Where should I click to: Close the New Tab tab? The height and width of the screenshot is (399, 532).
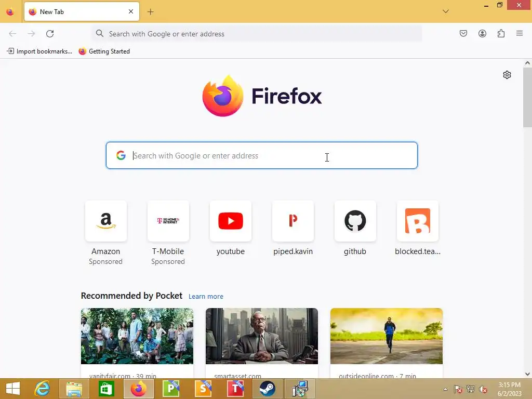coord(131,11)
